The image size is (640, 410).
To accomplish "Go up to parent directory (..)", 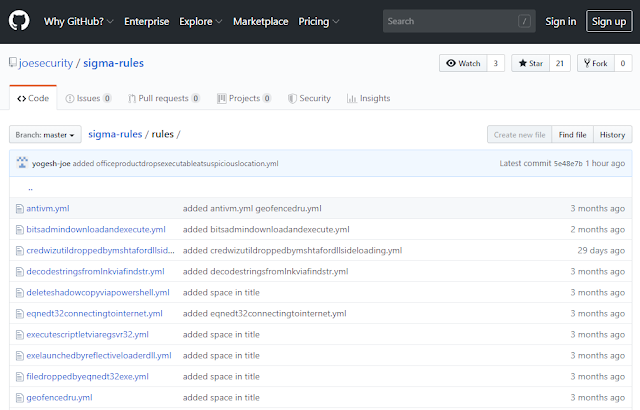I will pos(30,188).
